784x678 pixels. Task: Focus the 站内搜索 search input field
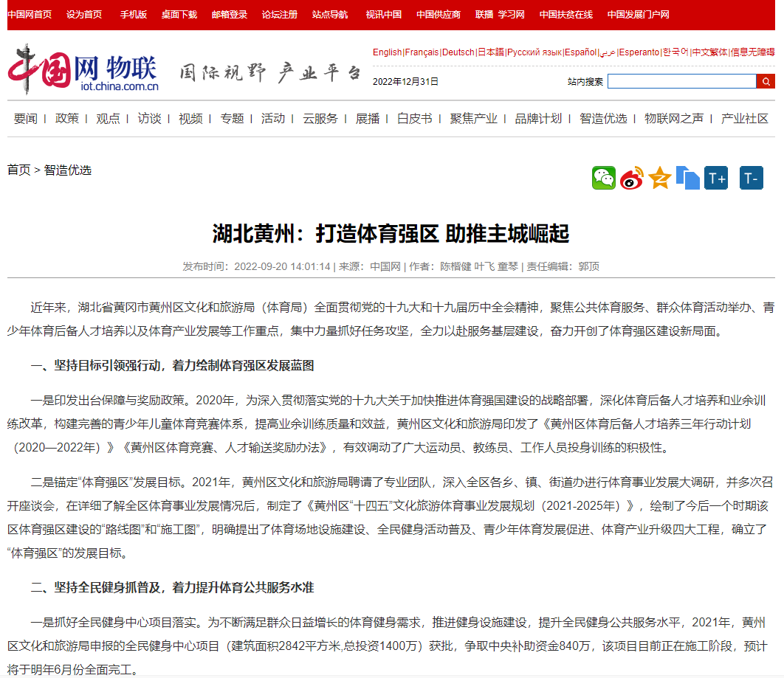click(681, 81)
